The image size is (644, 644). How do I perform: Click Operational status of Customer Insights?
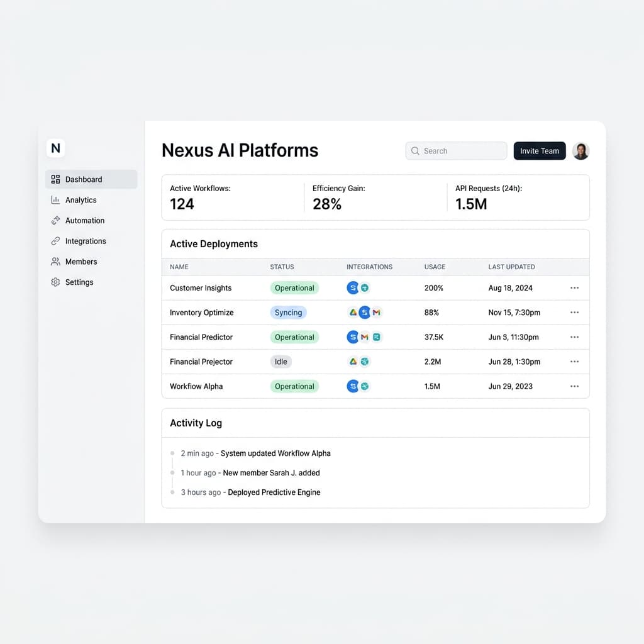pyautogui.click(x=294, y=288)
